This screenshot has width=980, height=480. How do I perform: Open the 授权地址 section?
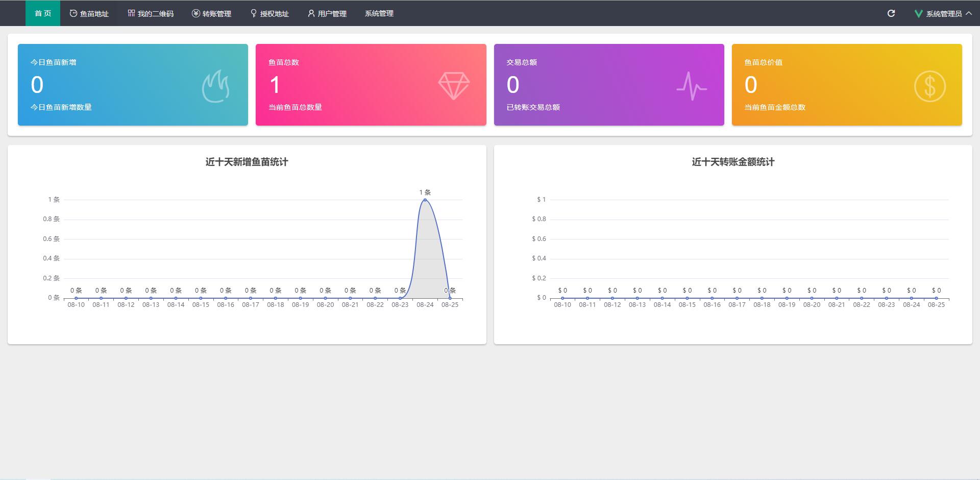tap(269, 14)
